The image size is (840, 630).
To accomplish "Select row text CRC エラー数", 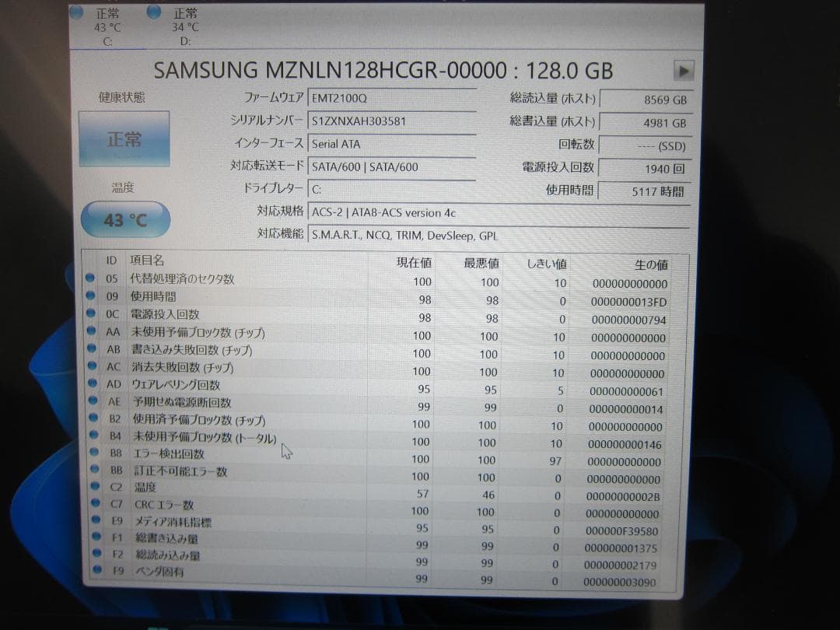I will coord(164,505).
